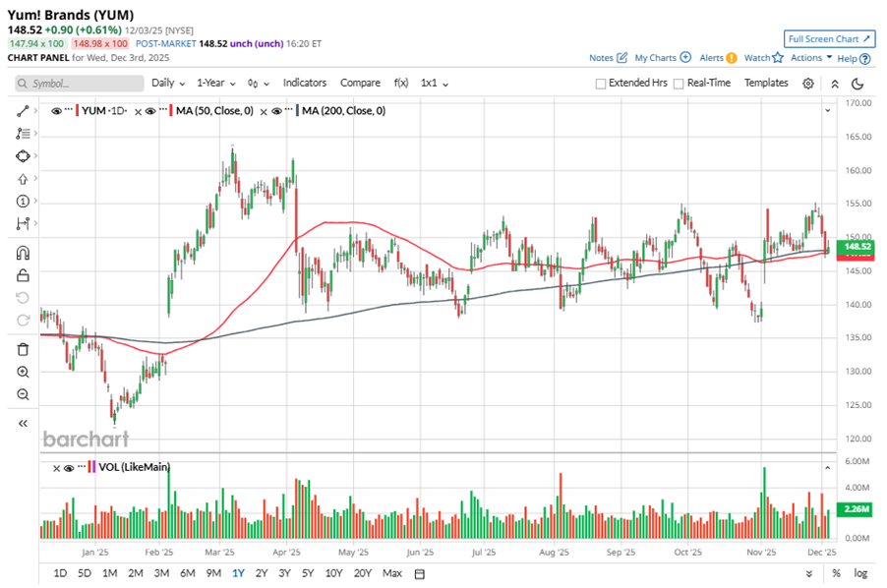Select the 6M time range

point(187,573)
